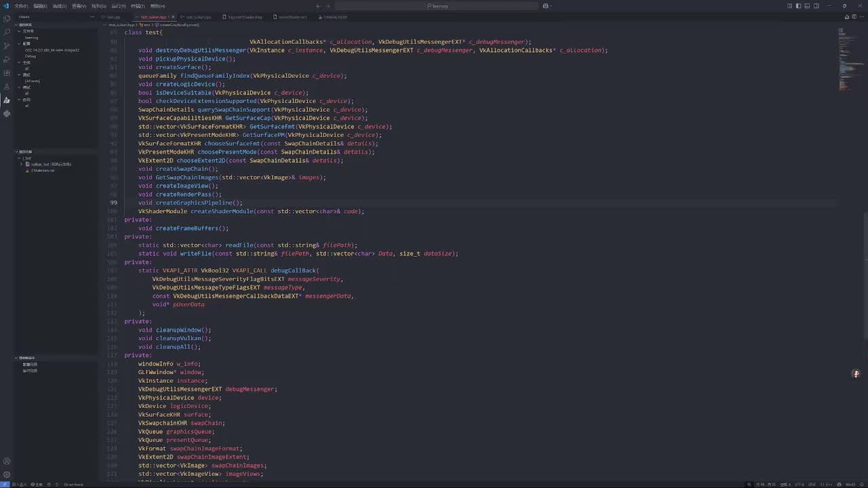Click the VS Code logo in the title bar

[6, 6]
